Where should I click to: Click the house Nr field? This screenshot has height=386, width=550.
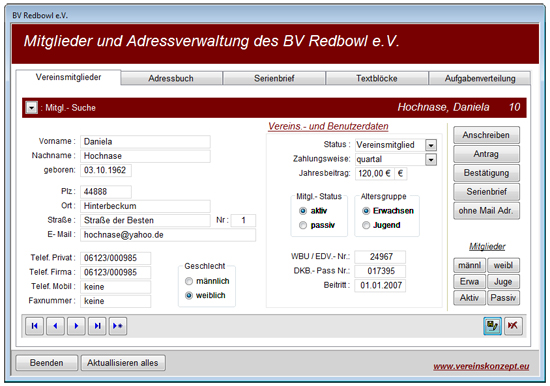click(243, 221)
